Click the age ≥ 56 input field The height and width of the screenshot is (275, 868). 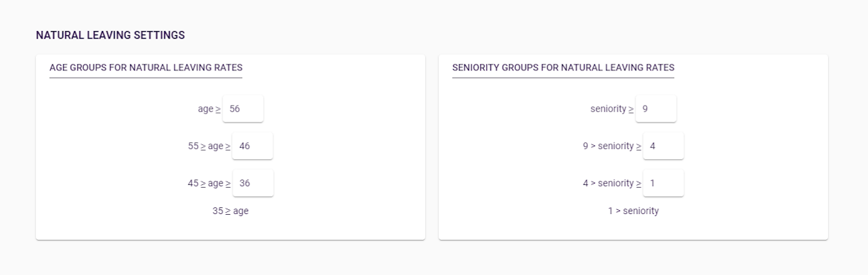point(243,109)
